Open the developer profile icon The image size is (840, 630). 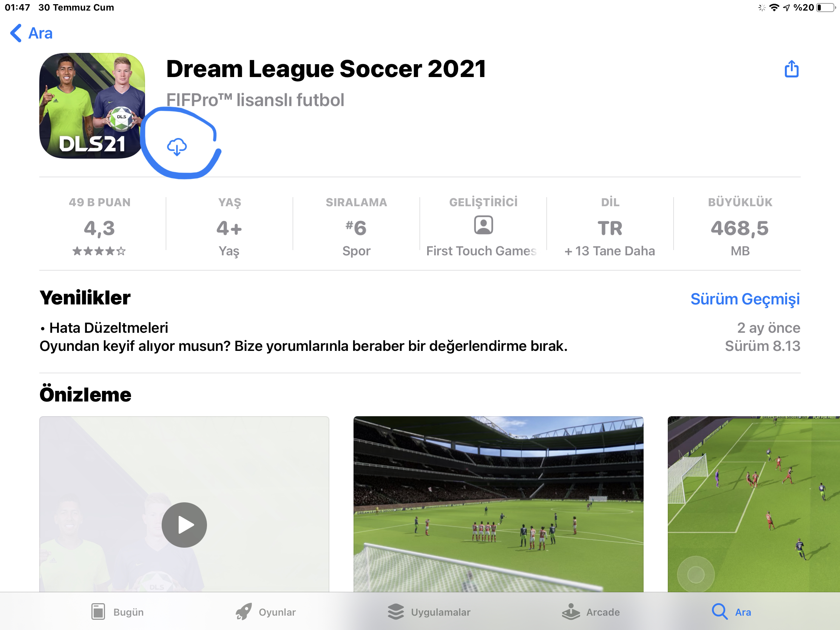[x=483, y=225]
